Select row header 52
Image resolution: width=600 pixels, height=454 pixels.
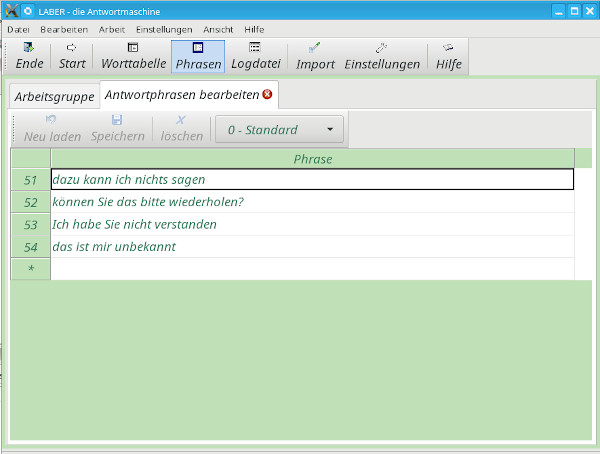[30, 202]
